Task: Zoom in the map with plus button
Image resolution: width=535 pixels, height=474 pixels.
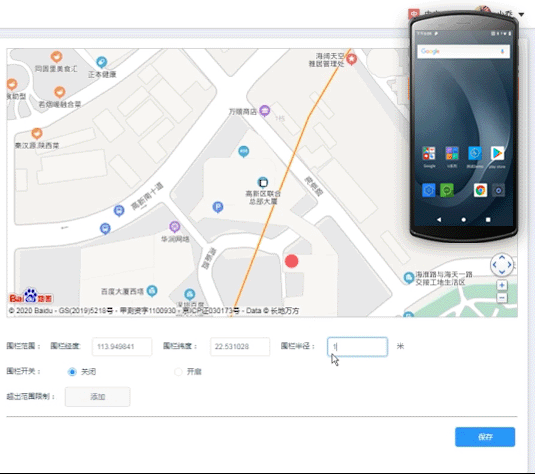Action: tap(502, 285)
